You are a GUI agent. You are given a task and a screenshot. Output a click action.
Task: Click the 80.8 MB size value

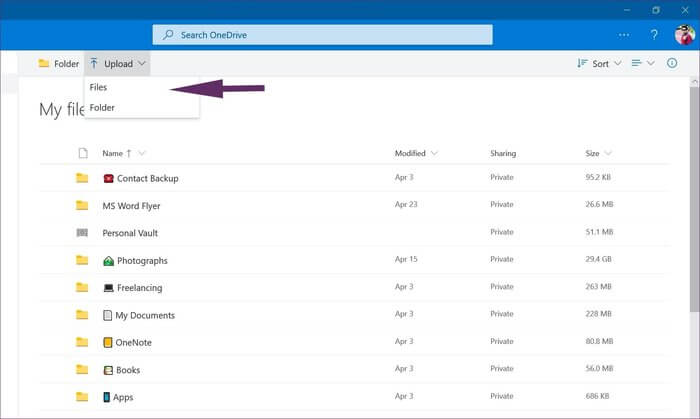point(599,341)
